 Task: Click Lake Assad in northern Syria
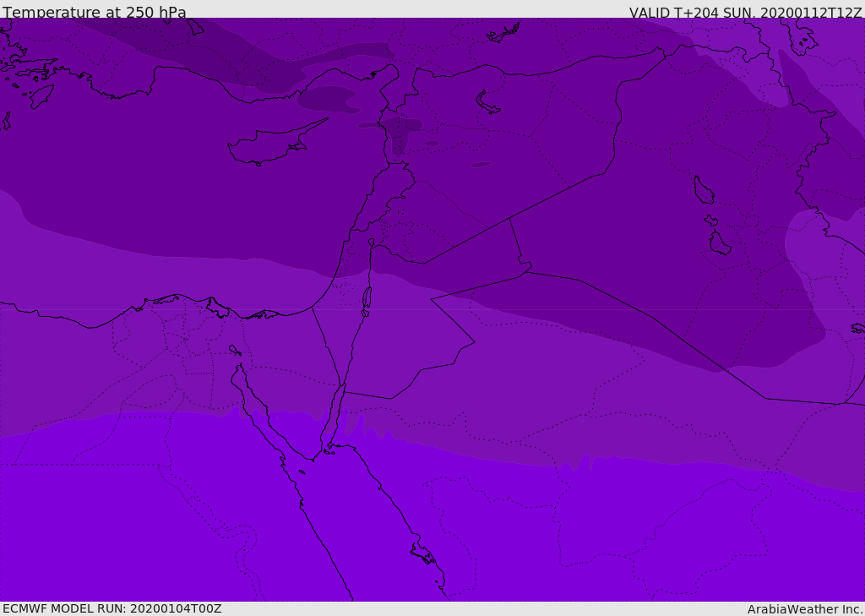487,102
